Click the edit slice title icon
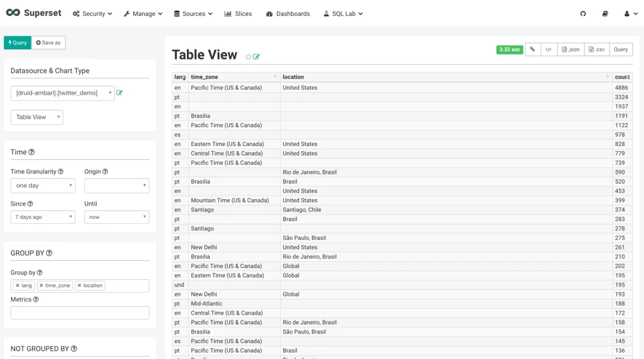Image resolution: width=644 pixels, height=359 pixels. point(256,57)
